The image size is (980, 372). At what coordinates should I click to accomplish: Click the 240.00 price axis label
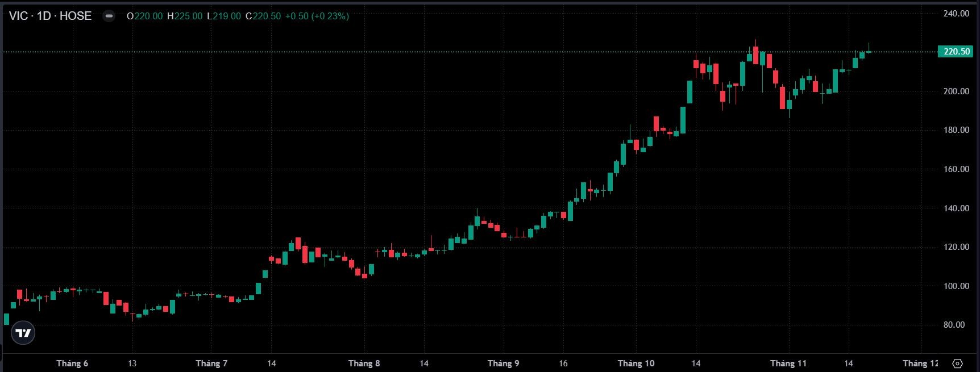(x=956, y=14)
